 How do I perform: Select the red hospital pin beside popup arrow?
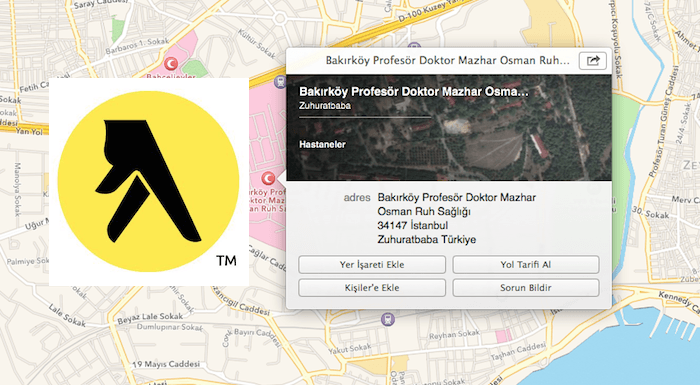[x=268, y=178]
